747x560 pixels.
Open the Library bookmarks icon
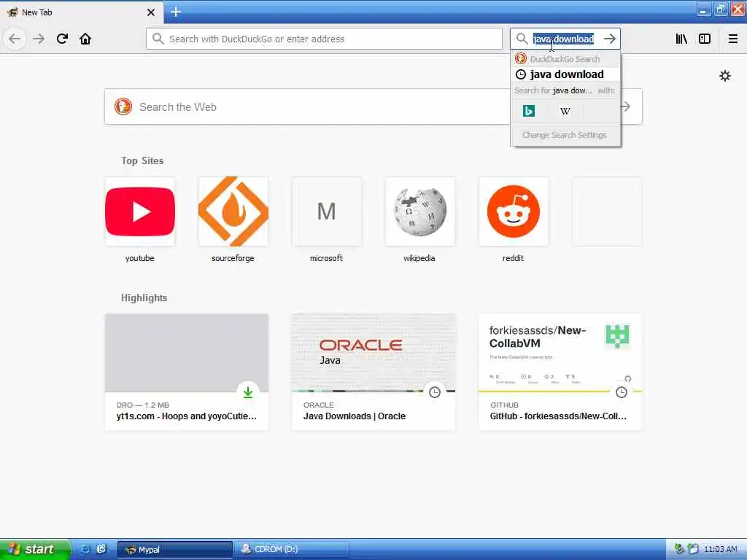(681, 39)
